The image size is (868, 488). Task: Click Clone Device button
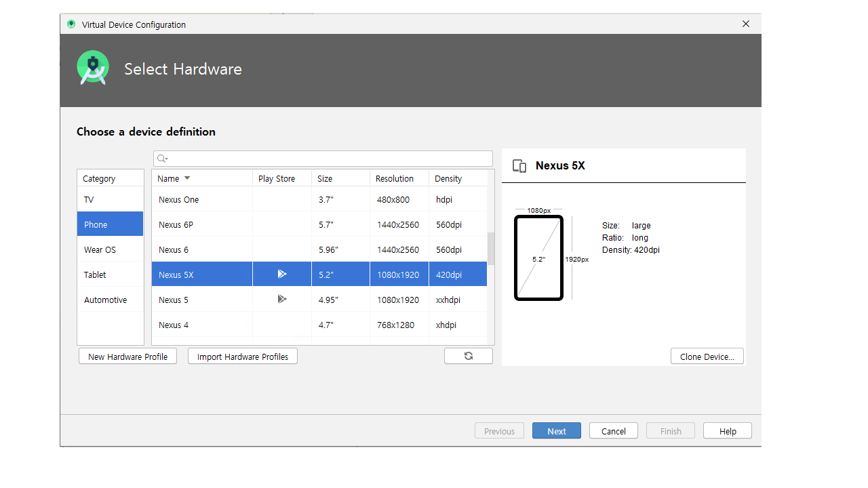[x=707, y=357]
